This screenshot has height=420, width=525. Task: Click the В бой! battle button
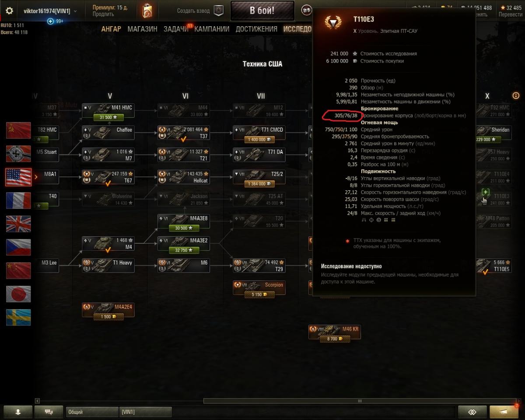tap(262, 11)
